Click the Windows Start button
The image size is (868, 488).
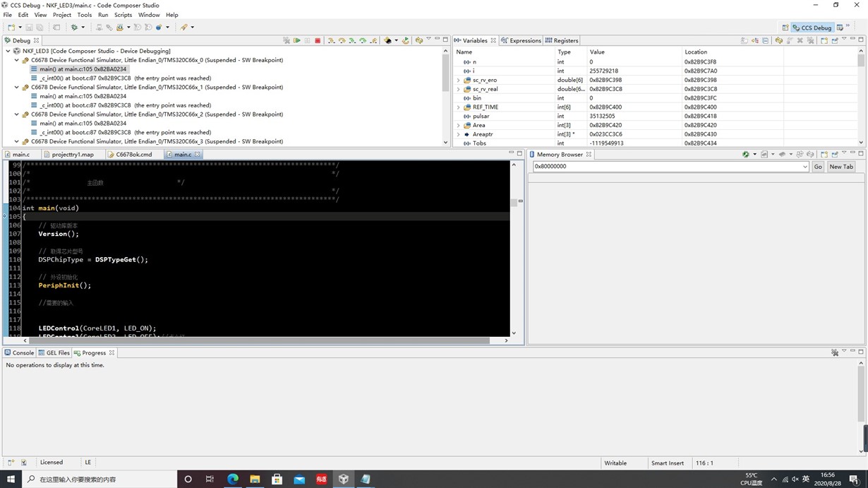coord(11,479)
